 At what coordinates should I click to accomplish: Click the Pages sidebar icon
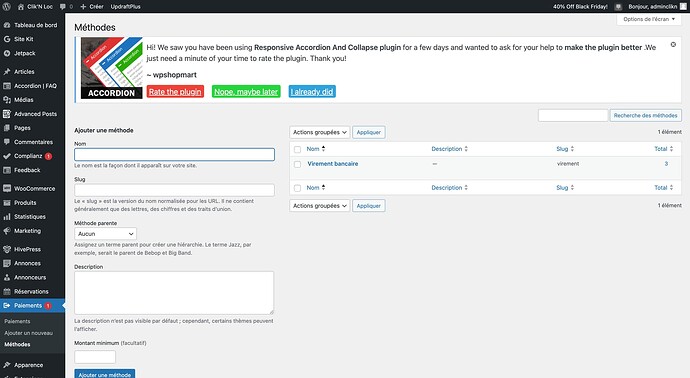[x=7, y=128]
